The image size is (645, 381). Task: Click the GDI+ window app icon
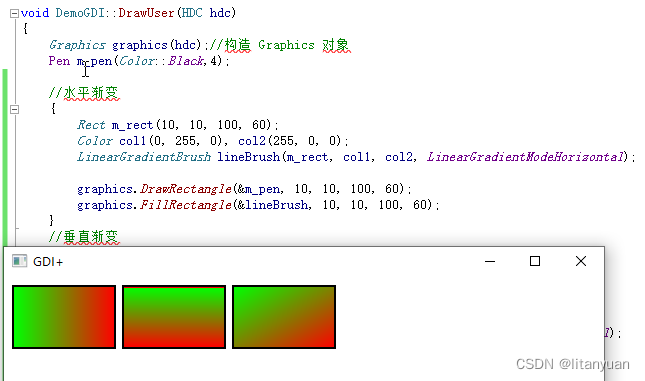click(x=19, y=261)
